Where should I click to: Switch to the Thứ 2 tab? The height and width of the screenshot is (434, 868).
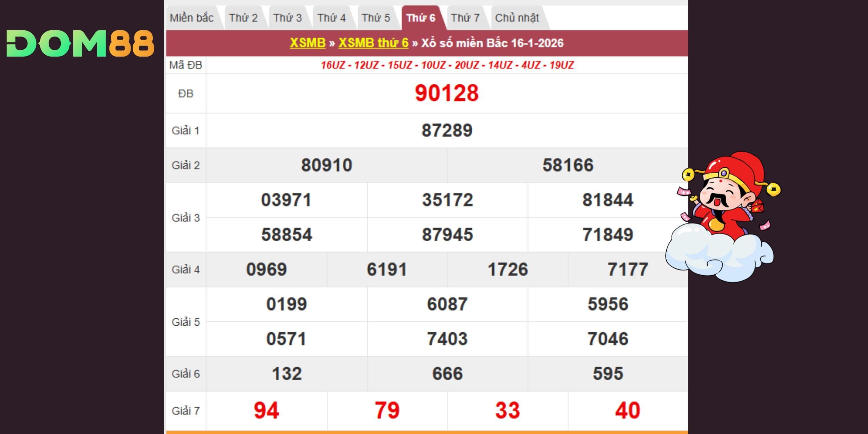[243, 18]
